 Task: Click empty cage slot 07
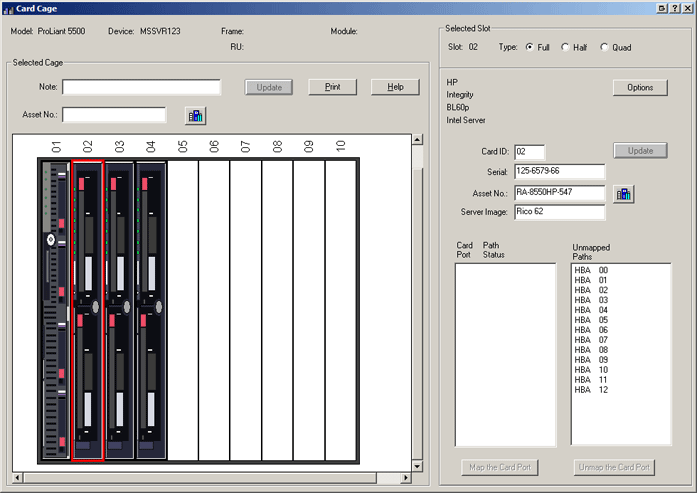(246, 310)
